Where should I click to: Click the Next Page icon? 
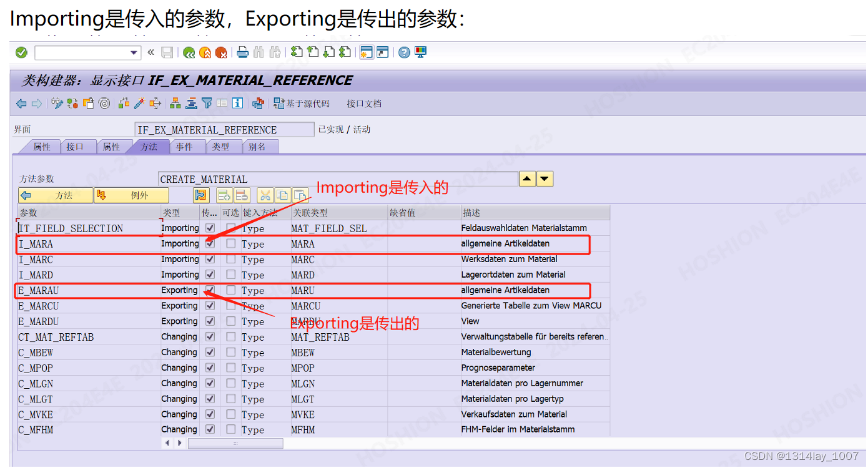click(x=328, y=52)
